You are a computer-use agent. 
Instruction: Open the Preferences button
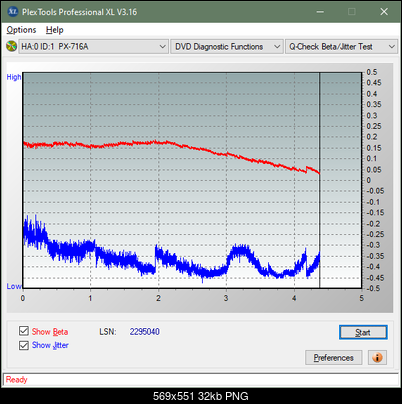(x=333, y=358)
